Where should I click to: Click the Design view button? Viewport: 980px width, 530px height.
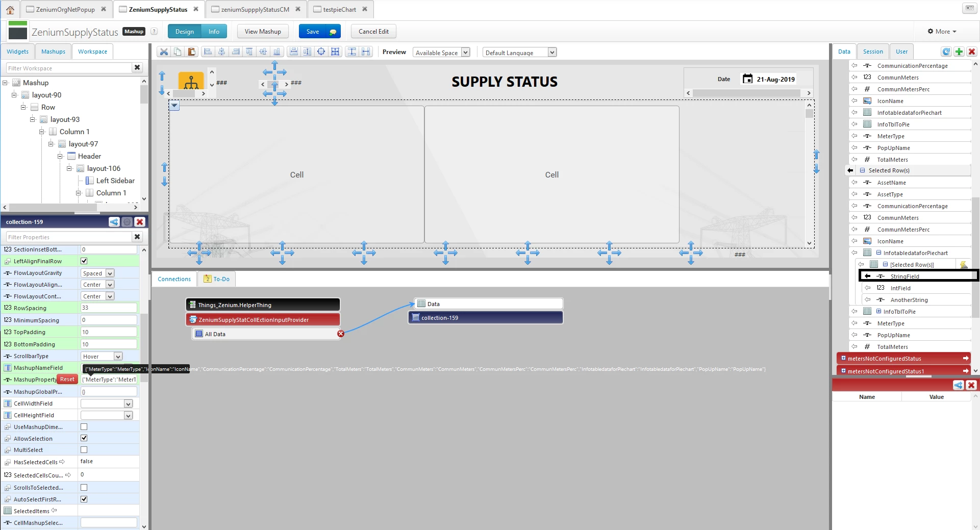pos(185,32)
